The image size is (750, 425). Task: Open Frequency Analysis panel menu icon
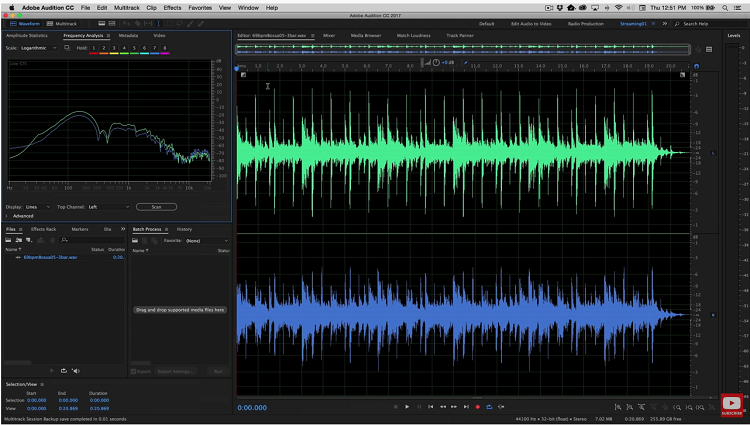(x=109, y=35)
